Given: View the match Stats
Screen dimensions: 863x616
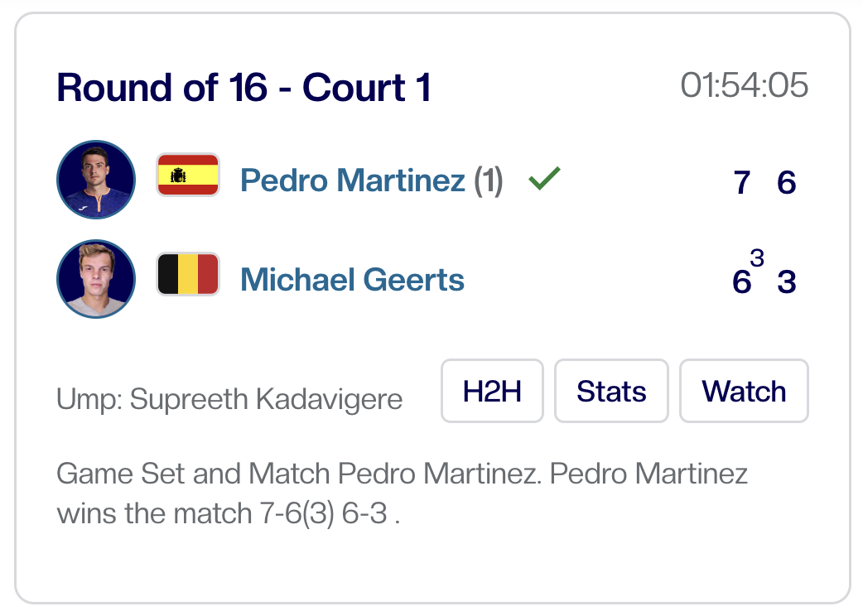Looking at the screenshot, I should tap(611, 391).
